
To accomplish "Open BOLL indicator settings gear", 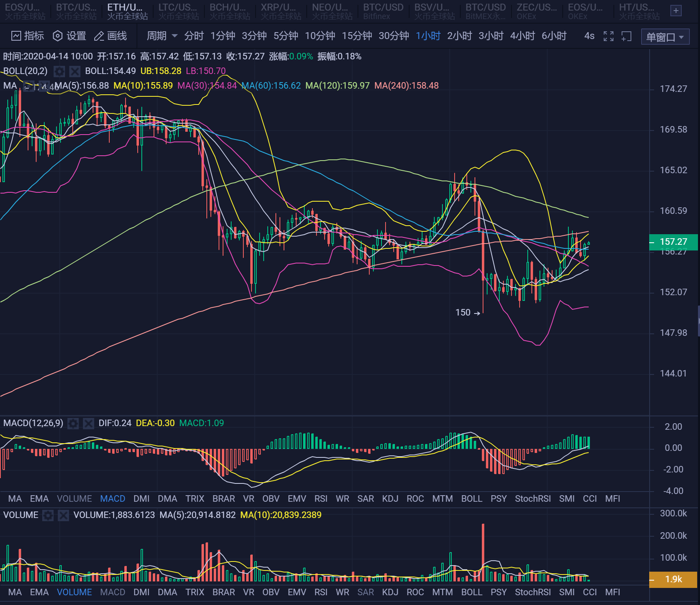I will pos(59,71).
